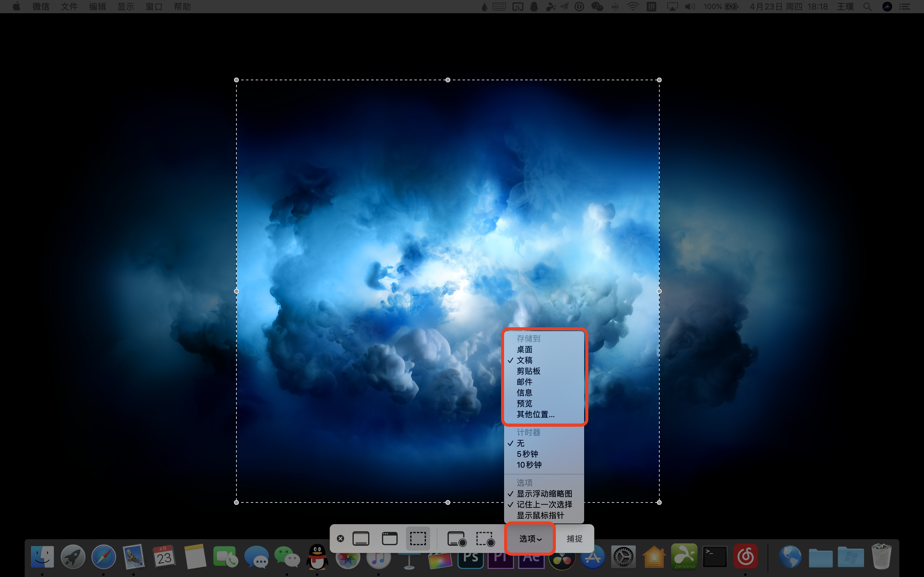
Task: Click top-right corner selection handle
Action: tap(659, 80)
